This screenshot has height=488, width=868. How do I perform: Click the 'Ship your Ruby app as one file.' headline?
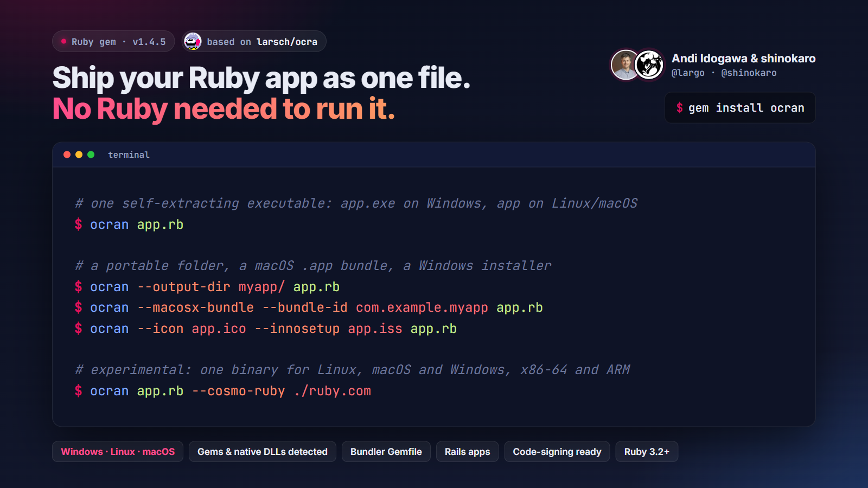tap(261, 78)
